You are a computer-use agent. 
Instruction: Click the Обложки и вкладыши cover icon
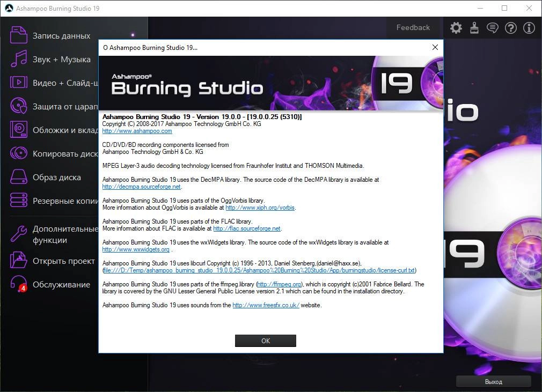18,130
